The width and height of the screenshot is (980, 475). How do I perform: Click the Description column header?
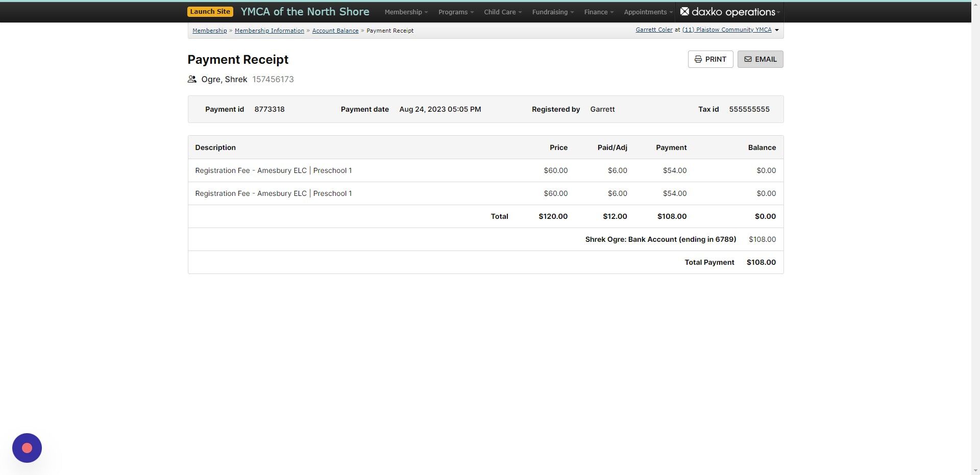(x=215, y=147)
